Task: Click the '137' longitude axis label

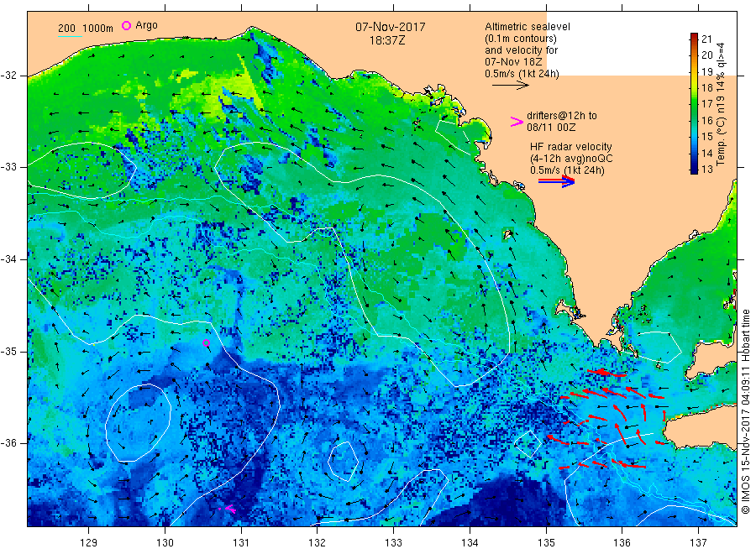Action: coord(698,543)
